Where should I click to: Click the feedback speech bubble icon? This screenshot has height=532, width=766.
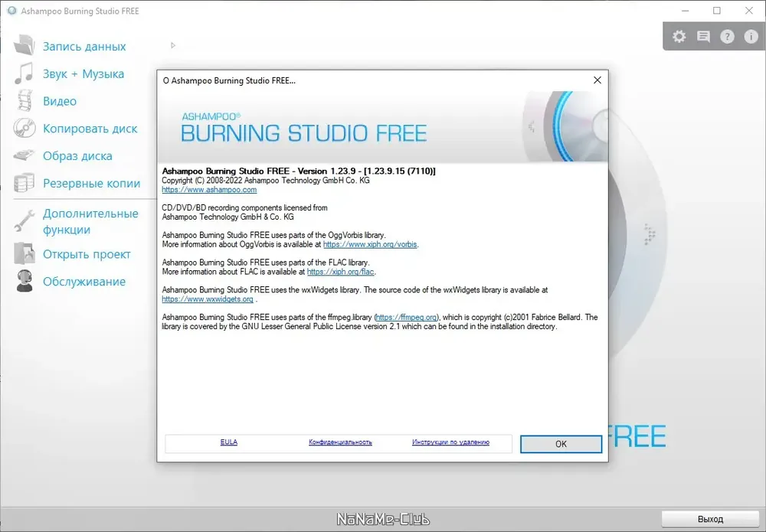(703, 37)
